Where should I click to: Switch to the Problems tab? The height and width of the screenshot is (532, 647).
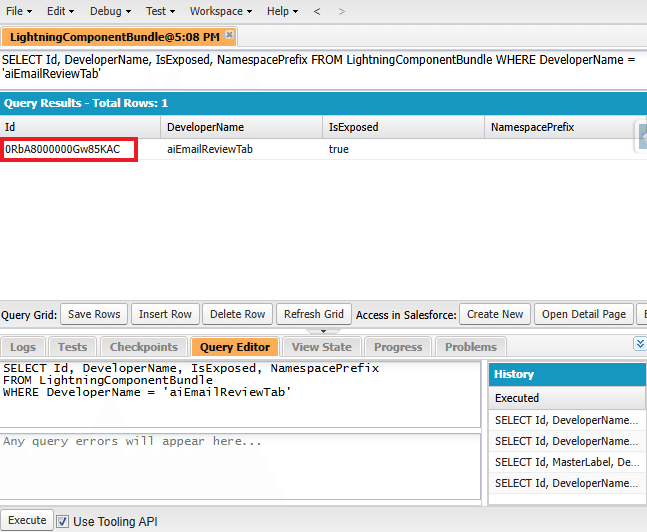pos(471,347)
